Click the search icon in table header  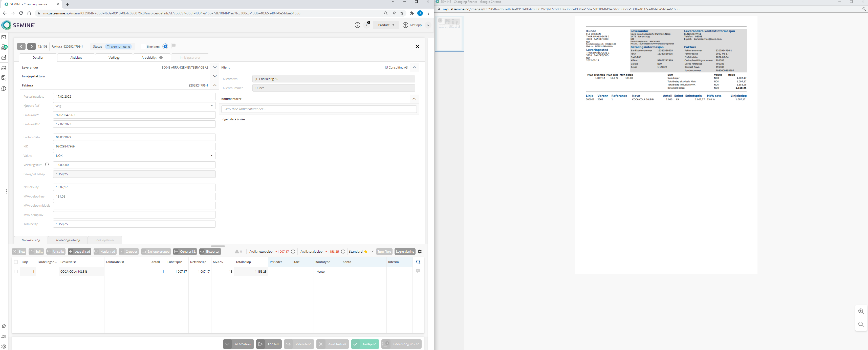pos(418,262)
